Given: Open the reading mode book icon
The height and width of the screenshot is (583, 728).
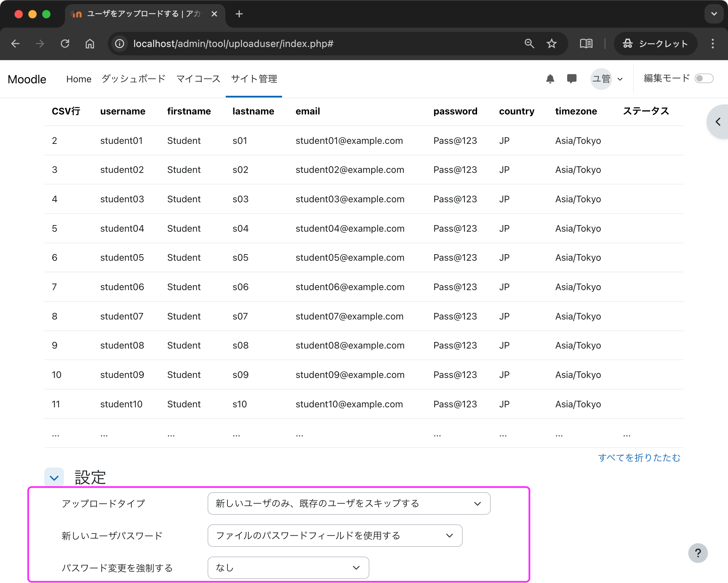Looking at the screenshot, I should point(586,44).
